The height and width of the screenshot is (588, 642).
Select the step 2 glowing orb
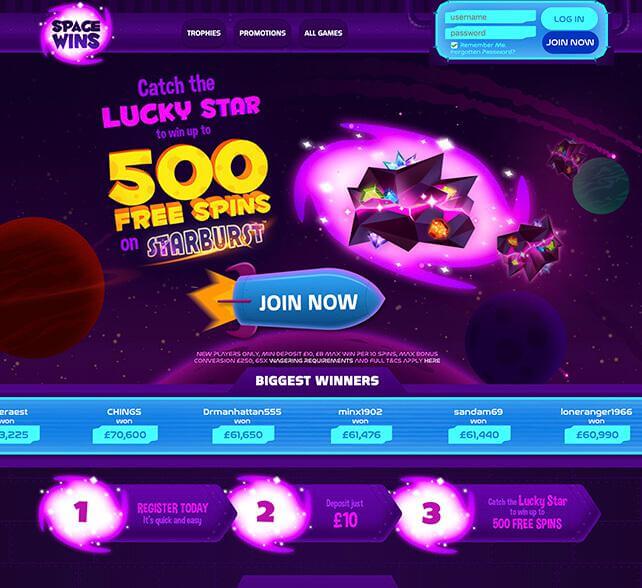[266, 512]
